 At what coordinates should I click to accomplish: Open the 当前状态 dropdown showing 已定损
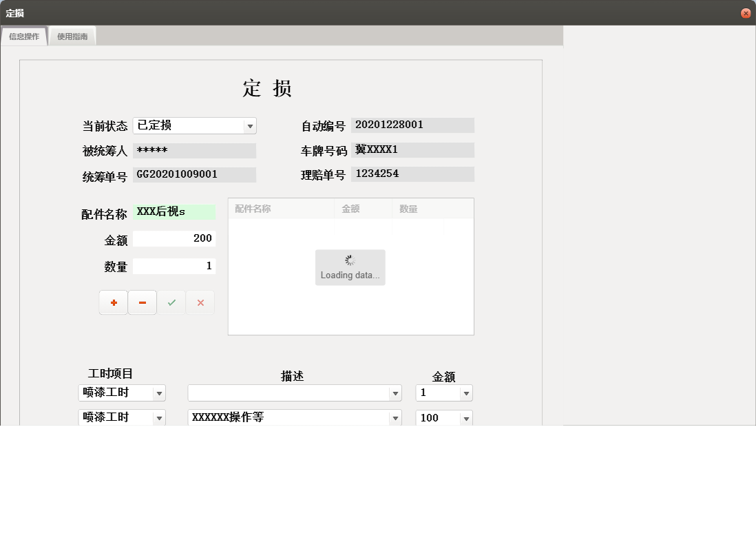point(250,125)
